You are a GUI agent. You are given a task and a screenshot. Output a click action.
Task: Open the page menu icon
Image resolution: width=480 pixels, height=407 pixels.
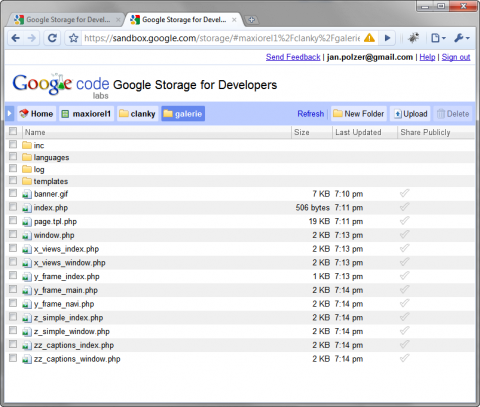pos(438,38)
